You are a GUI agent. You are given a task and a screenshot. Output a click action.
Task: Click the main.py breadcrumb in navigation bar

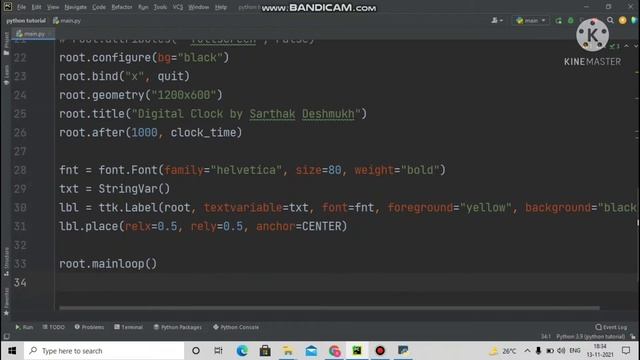click(67, 20)
